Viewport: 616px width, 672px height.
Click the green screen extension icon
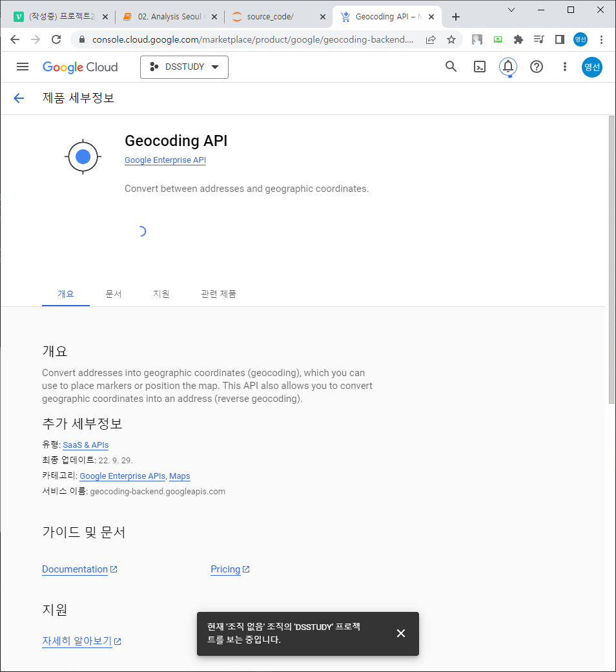(498, 40)
